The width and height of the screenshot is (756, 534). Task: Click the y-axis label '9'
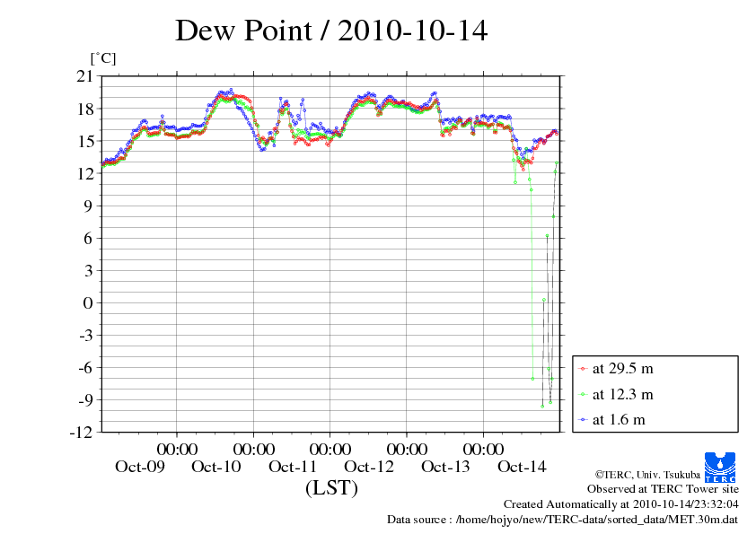(88, 206)
